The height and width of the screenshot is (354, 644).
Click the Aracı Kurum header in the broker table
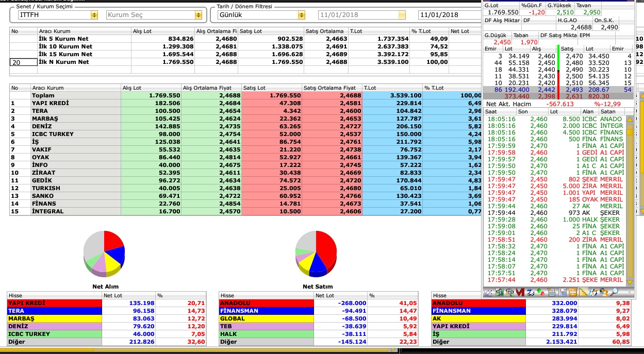pos(75,88)
